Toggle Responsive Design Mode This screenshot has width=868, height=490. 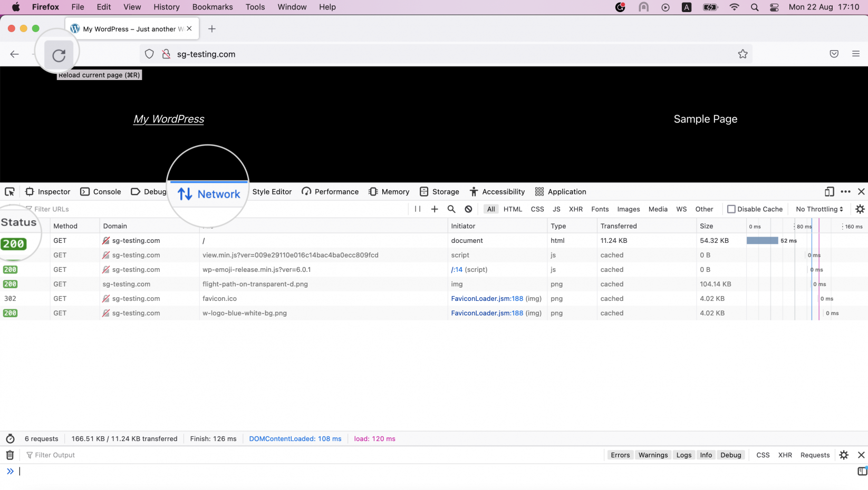point(830,192)
